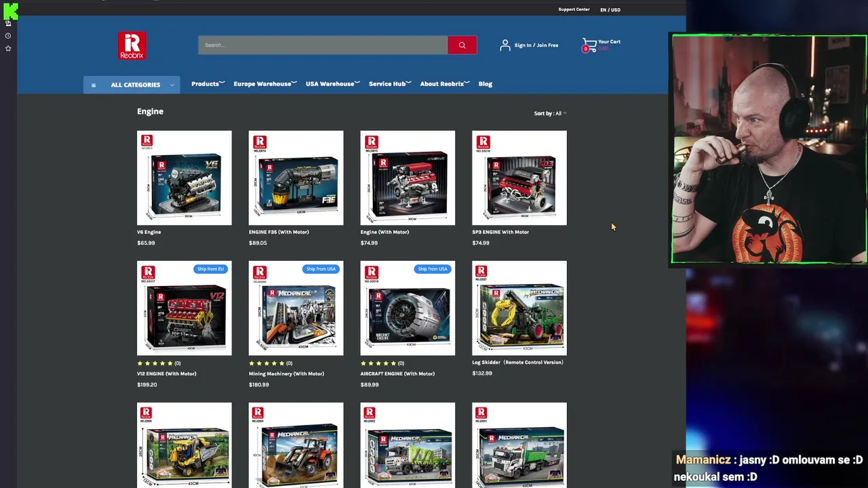Screen dimensions: 868x488
Task: Open the Products menu
Action: (x=208, y=84)
